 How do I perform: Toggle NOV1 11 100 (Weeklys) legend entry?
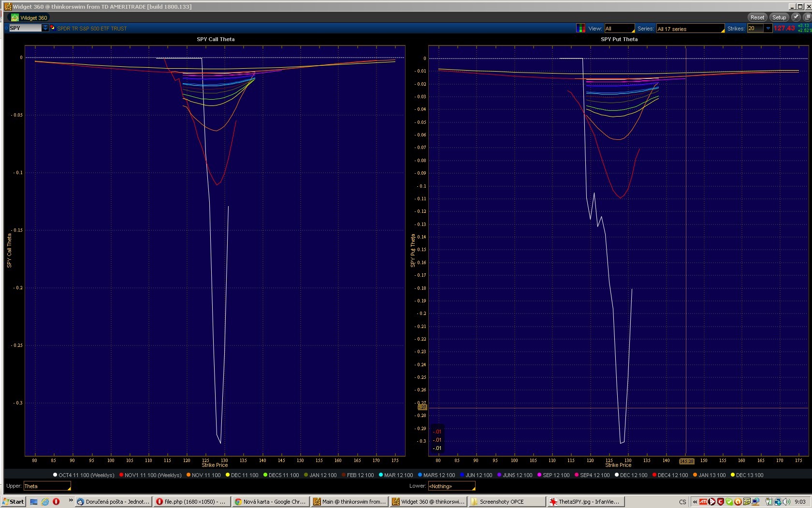[x=150, y=475]
